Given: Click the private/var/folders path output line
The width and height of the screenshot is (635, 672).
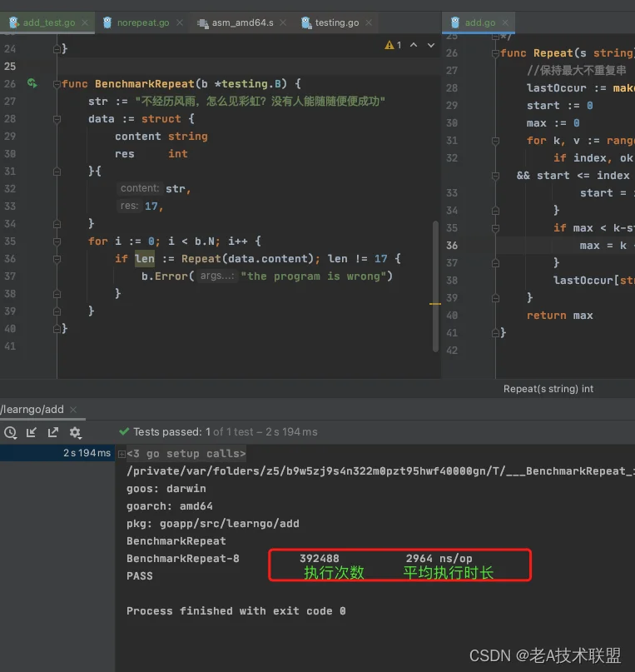Looking at the screenshot, I should click(380, 471).
